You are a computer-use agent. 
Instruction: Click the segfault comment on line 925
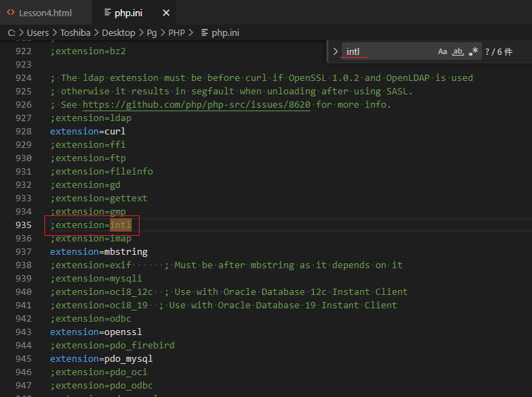(x=231, y=92)
